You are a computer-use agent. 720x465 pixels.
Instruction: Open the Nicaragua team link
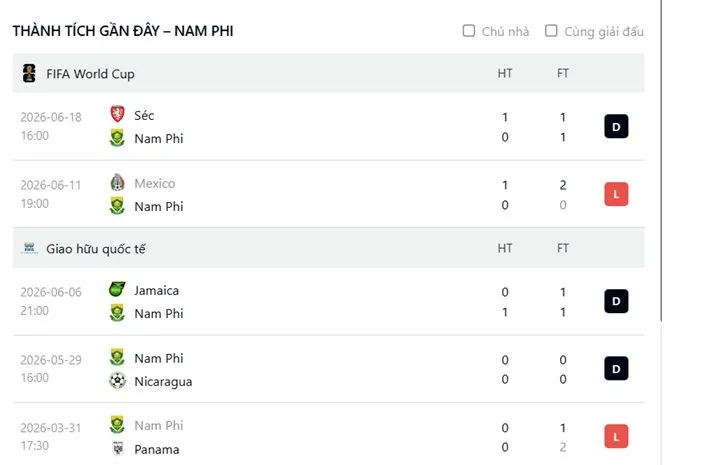[x=163, y=381]
